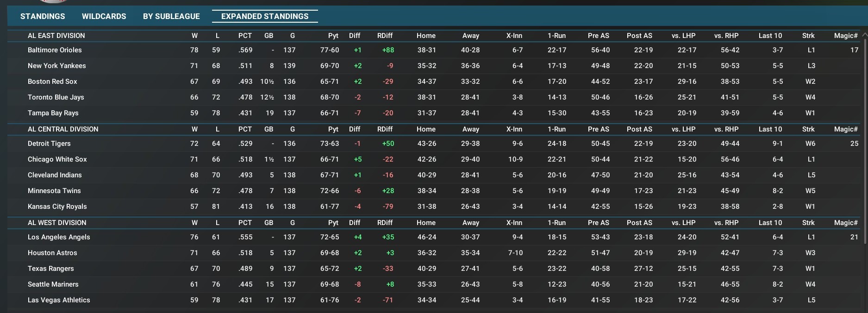Select the Expanded Standings tab

(265, 16)
